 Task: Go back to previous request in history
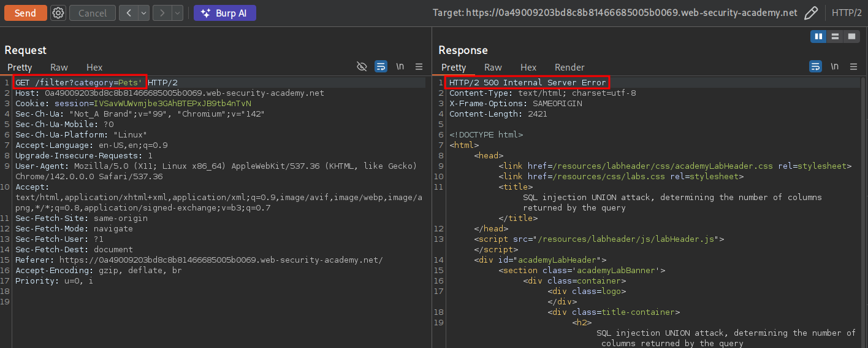point(129,13)
